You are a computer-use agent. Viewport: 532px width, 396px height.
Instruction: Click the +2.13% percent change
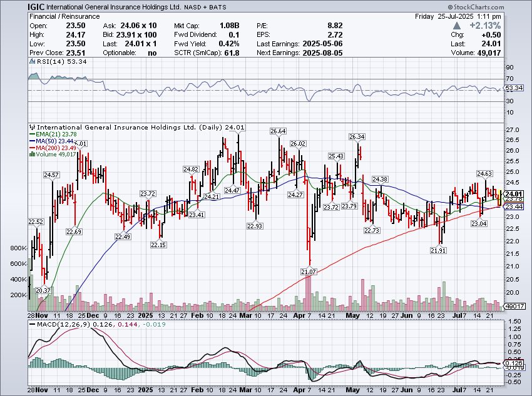485,26
